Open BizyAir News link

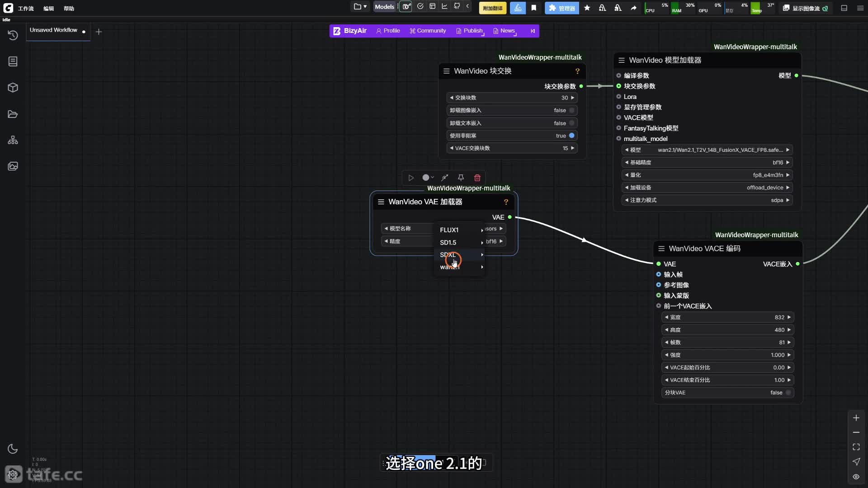(504, 31)
